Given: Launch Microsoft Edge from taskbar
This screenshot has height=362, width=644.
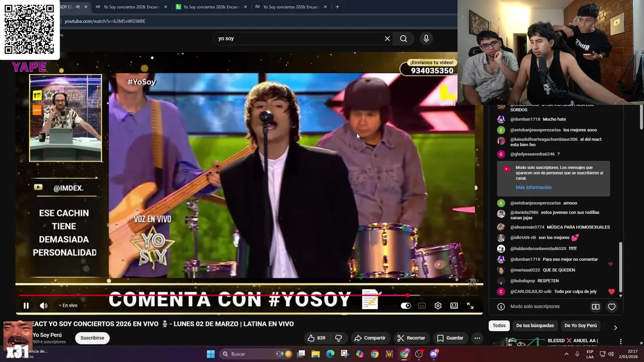Looking at the screenshot, I should point(330,354).
